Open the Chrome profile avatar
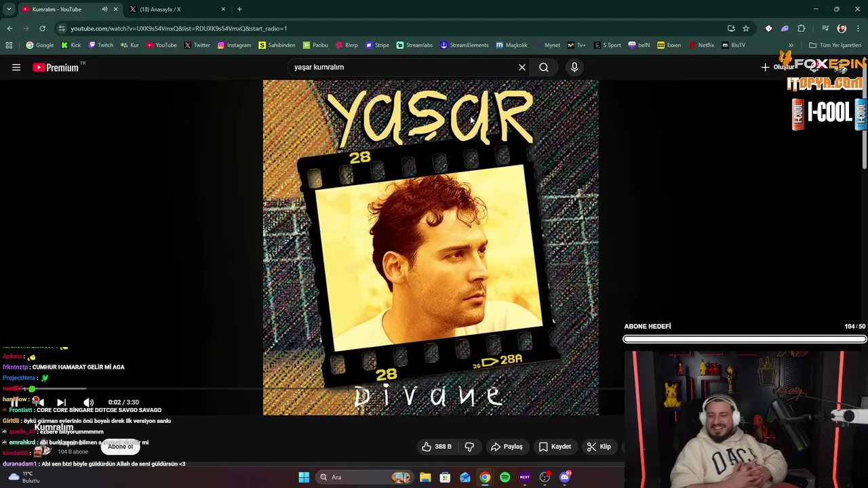The width and height of the screenshot is (868, 488). pos(842,28)
